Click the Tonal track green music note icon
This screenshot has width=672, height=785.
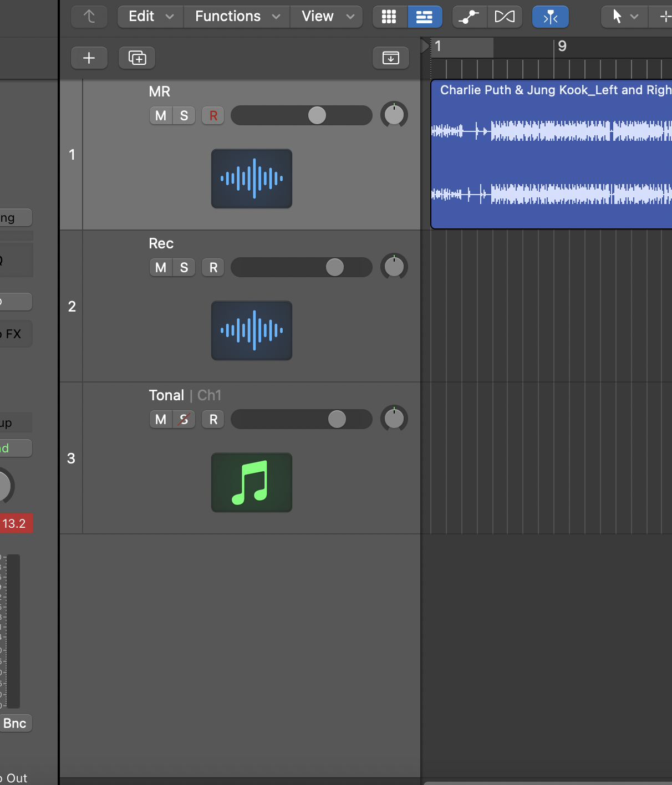(251, 482)
